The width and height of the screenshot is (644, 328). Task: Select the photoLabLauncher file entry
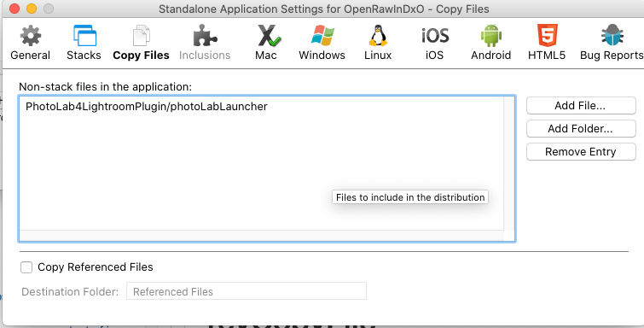point(147,107)
